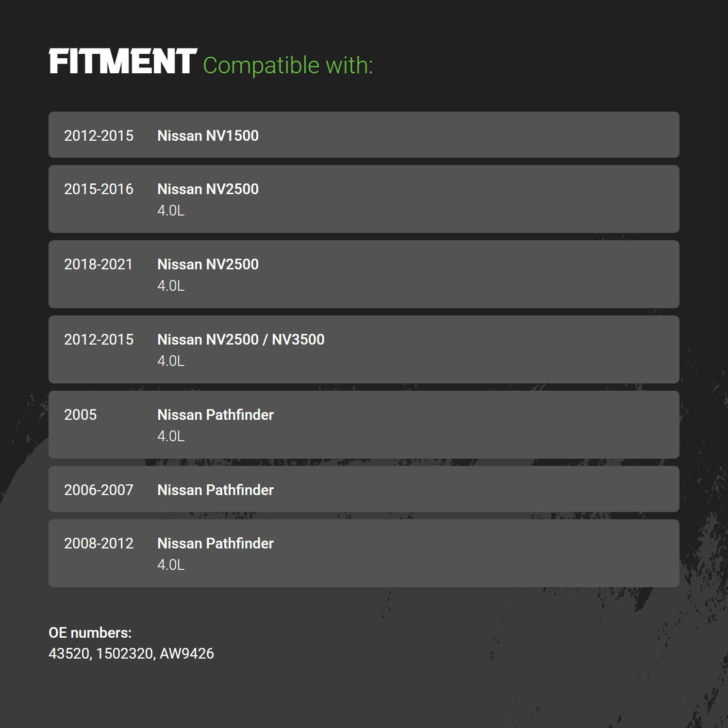Click the 'OE numbers:' label
Image resolution: width=728 pixels, height=728 pixels.
pos(90,633)
